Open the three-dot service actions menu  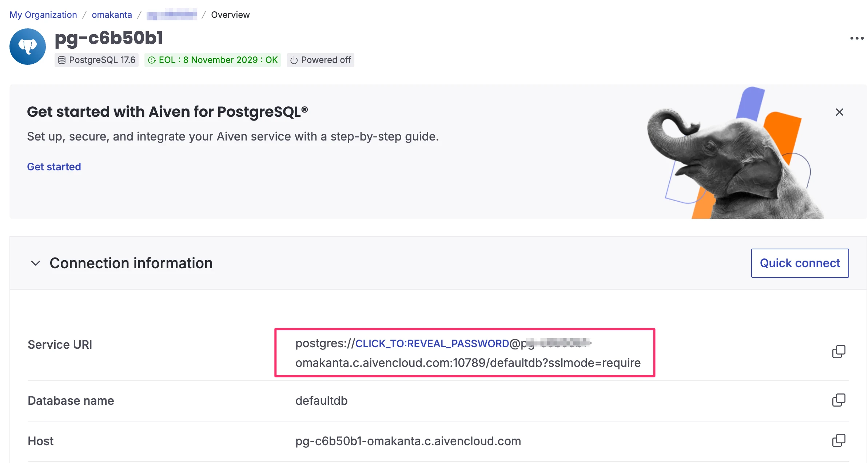point(857,38)
